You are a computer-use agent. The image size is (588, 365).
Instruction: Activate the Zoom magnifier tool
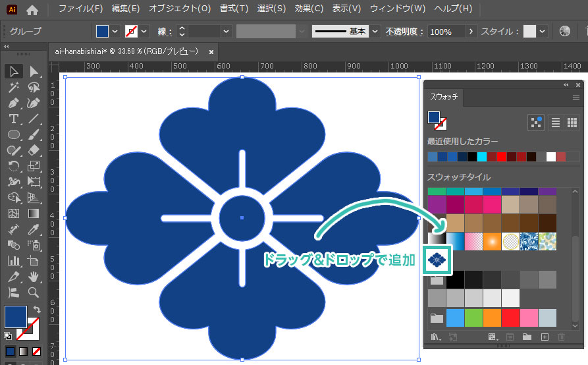point(34,293)
